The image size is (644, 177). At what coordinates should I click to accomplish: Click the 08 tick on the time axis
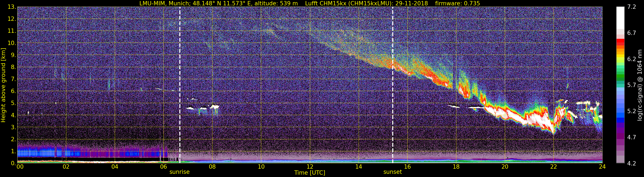point(212,167)
